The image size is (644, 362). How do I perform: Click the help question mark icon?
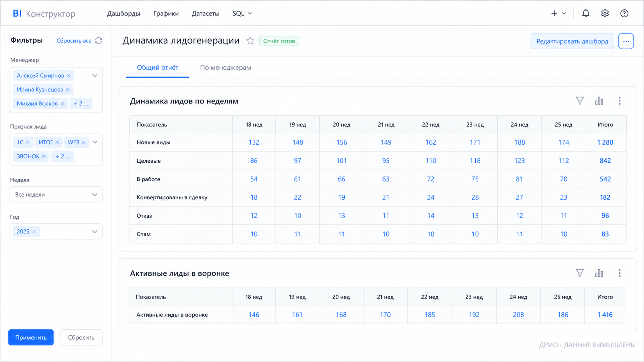[x=624, y=13]
